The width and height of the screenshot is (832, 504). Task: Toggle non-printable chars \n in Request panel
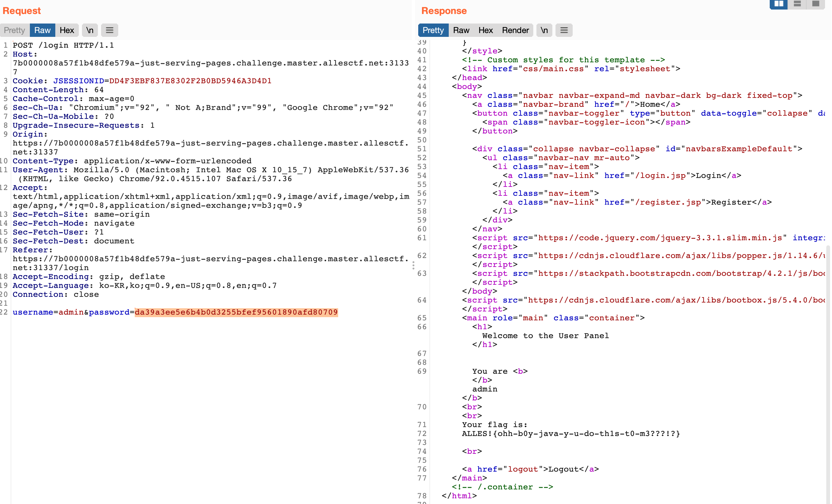90,30
